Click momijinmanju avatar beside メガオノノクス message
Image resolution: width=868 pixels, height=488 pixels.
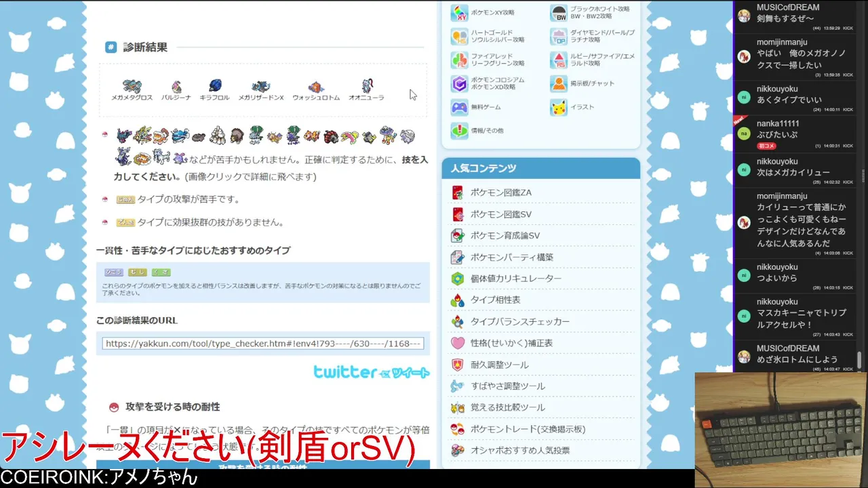coord(744,57)
